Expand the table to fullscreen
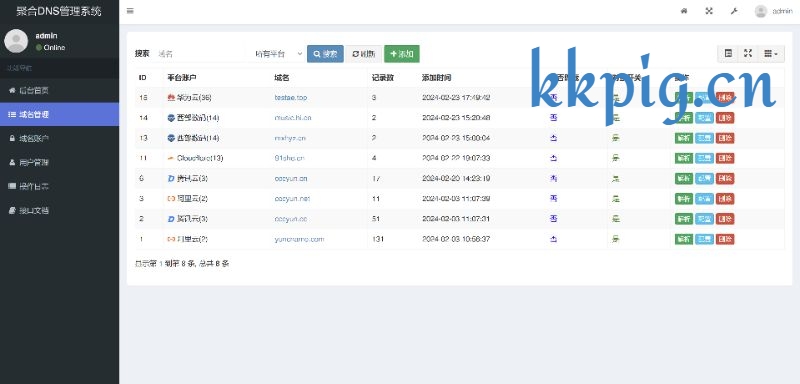The height and width of the screenshot is (384, 800). click(x=747, y=54)
